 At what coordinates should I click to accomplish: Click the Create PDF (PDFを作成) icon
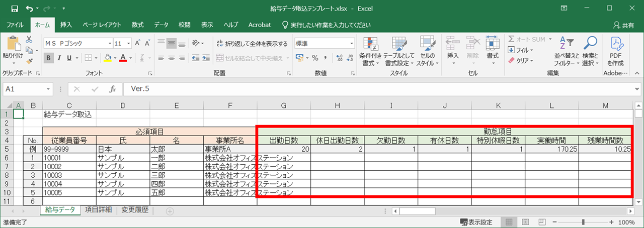(x=615, y=51)
